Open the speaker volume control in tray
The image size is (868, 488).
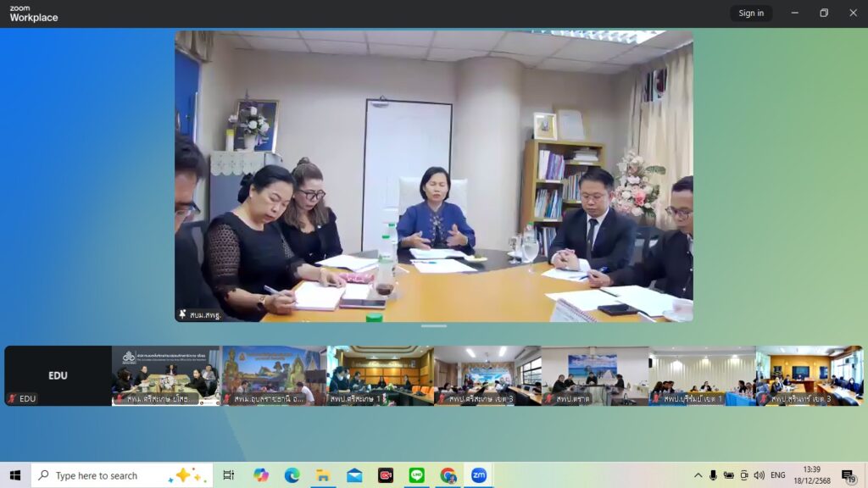(759, 475)
